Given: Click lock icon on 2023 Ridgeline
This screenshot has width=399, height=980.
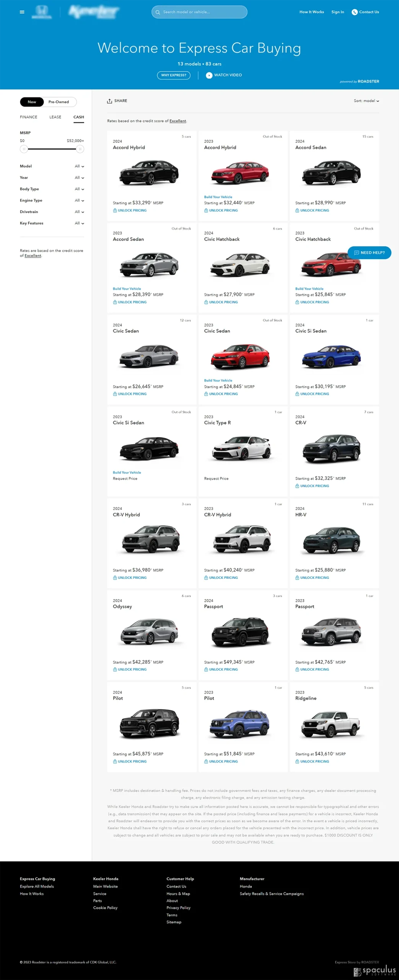Looking at the screenshot, I should 297,762.
